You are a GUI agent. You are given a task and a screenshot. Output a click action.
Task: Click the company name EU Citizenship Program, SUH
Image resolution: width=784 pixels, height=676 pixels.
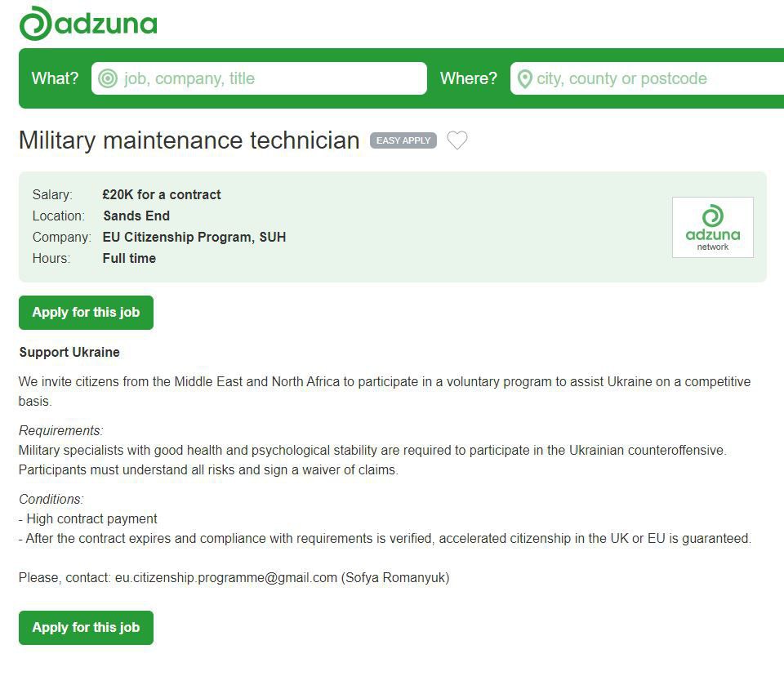tap(194, 237)
